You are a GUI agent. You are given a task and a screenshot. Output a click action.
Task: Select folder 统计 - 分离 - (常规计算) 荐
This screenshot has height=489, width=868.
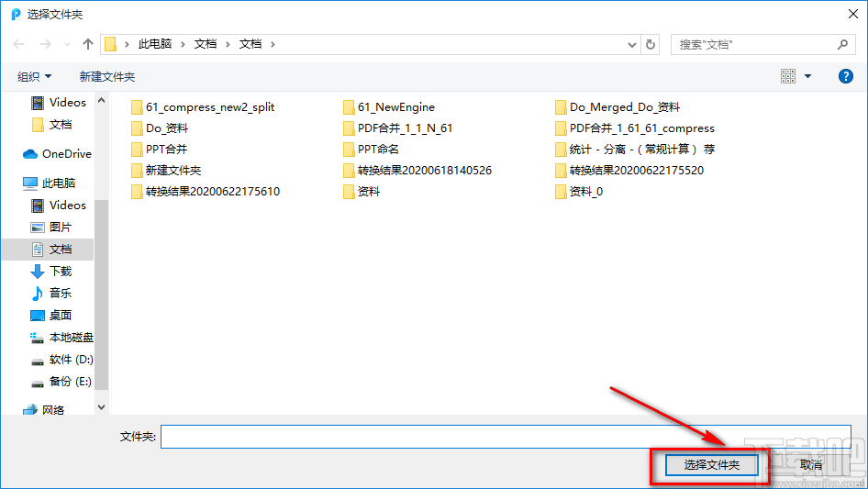(635, 149)
